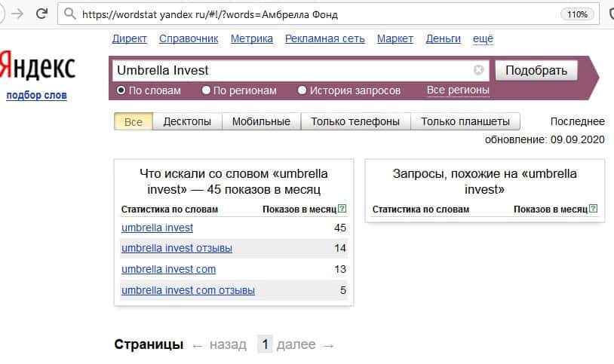Switch to the "Мобильные" device tab
This screenshot has width=614, height=364.
click(261, 121)
